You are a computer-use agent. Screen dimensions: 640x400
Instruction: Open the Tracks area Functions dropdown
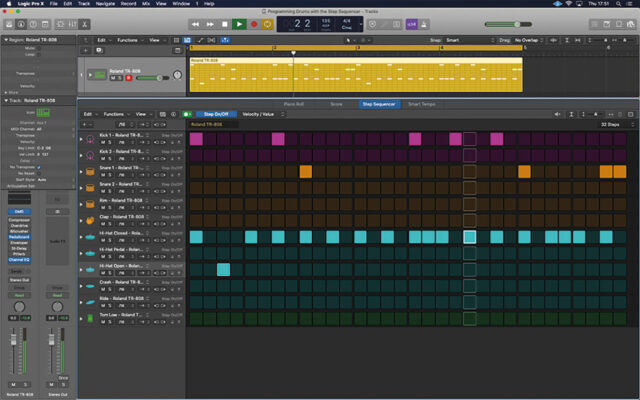[x=130, y=40]
